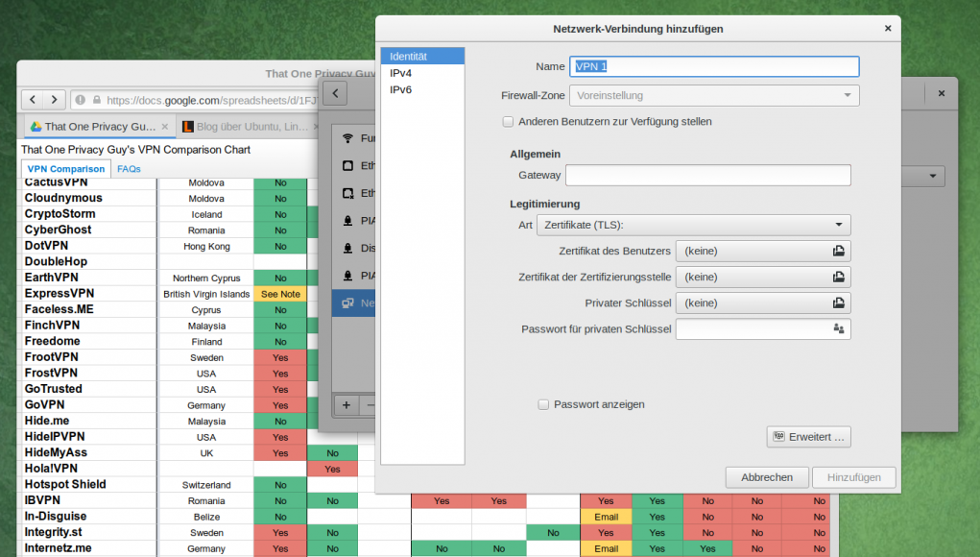Screen dimensions: 980x557
Task: Go back in the network settings panel
Action: click(334, 93)
